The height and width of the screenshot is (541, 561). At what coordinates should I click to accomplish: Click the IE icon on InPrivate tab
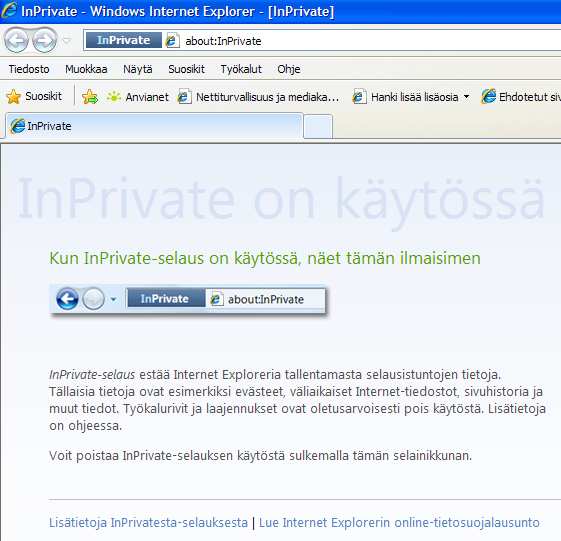(x=18, y=126)
